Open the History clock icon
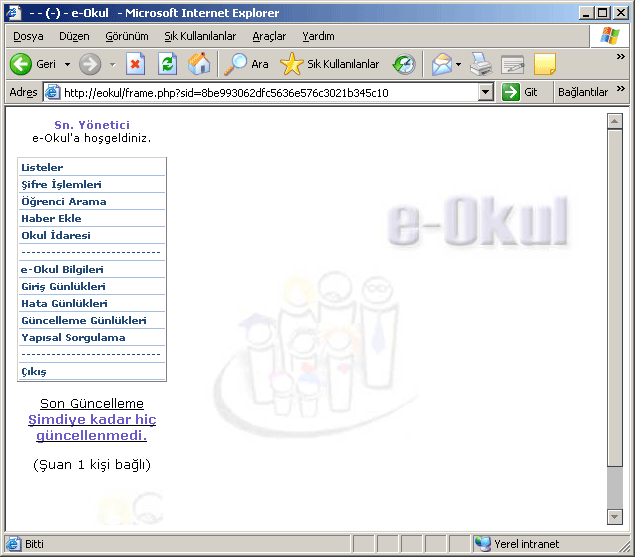This screenshot has width=635, height=557. (404, 64)
